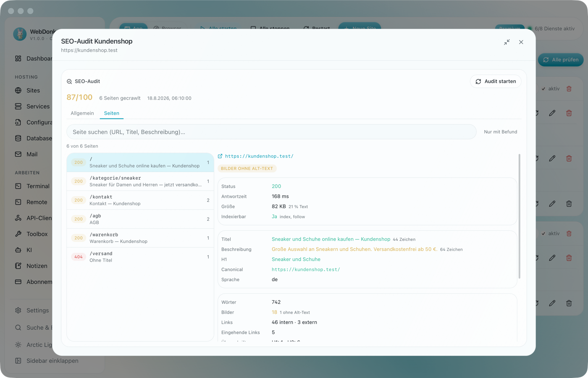Open Settings via the gear icon
Screen dimensions: 588x378
point(18,310)
